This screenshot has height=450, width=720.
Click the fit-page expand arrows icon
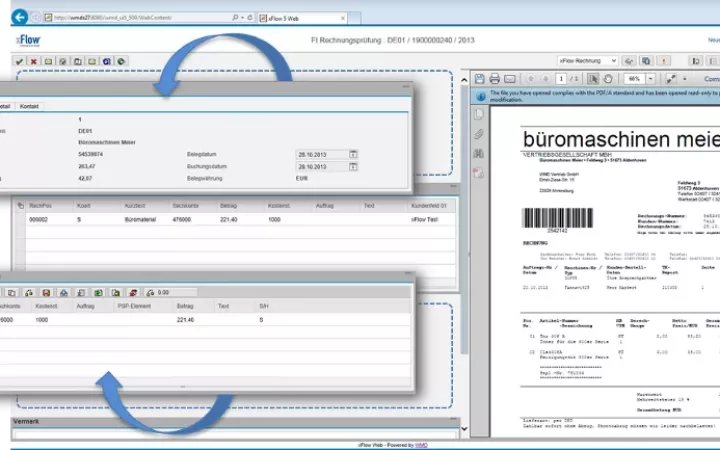pos(671,79)
